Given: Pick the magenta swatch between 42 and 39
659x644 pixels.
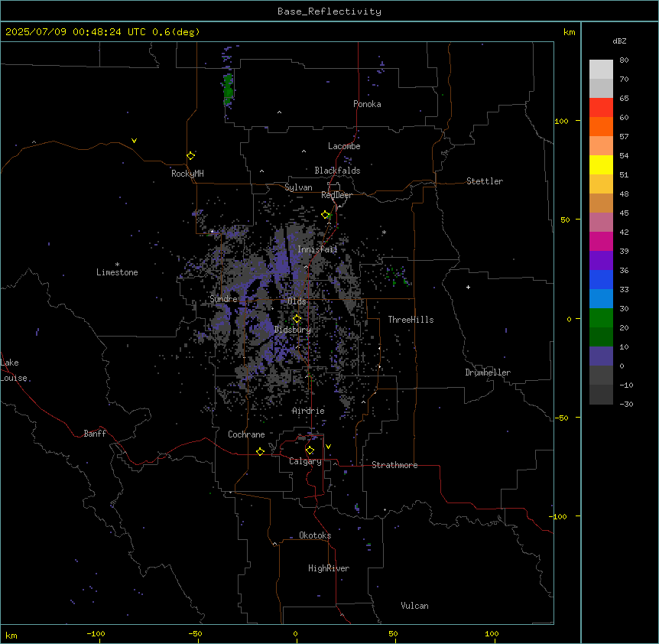Looking at the screenshot, I should 601,241.
